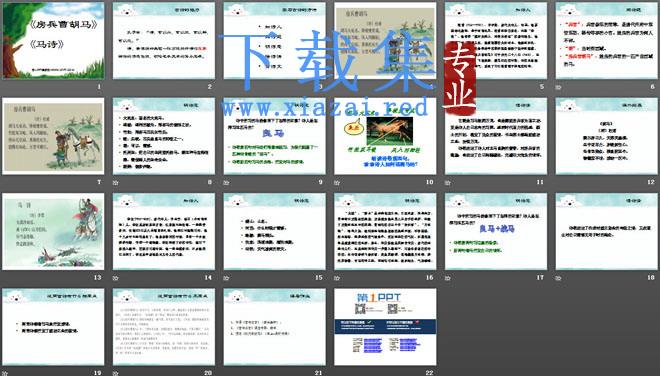Select slide 4 with the horse illustration
Image resolution: width=660 pixels, height=376 pixels.
(385, 40)
